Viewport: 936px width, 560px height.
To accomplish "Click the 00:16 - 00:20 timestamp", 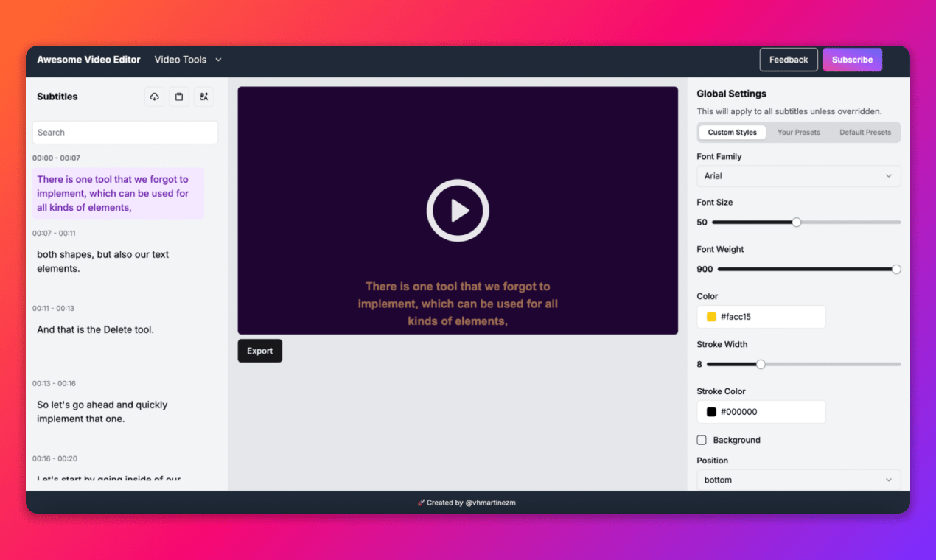I will click(x=55, y=459).
